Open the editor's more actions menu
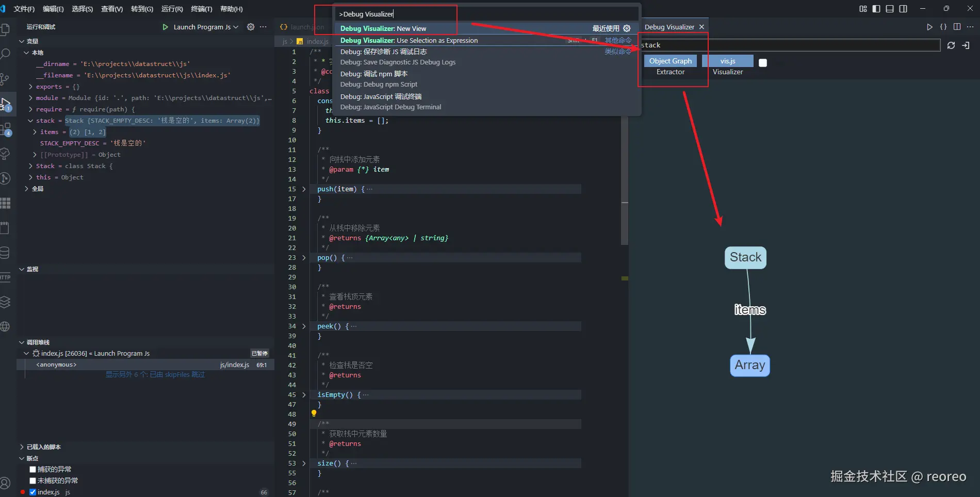Screen dimensions: 980x497 tap(970, 27)
